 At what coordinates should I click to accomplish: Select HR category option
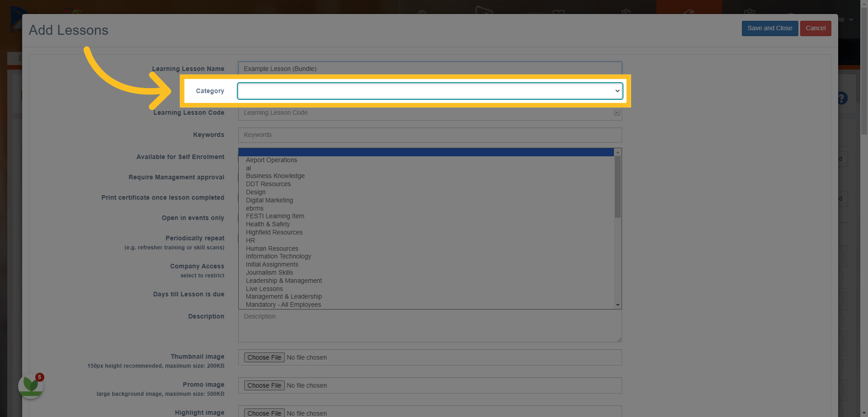(426, 240)
